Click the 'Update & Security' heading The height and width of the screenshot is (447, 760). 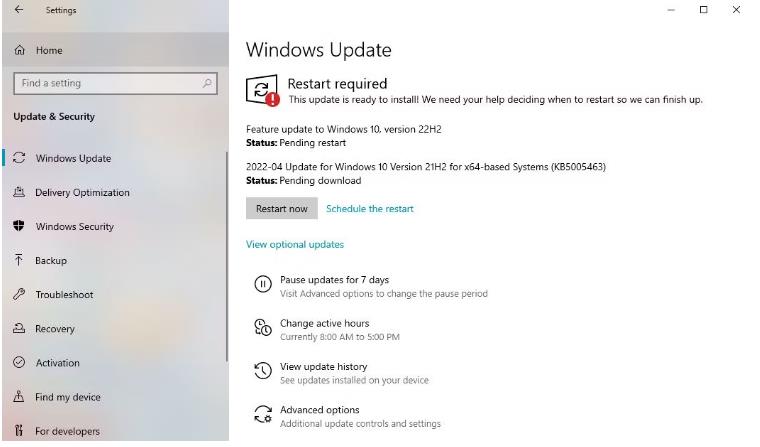[54, 116]
